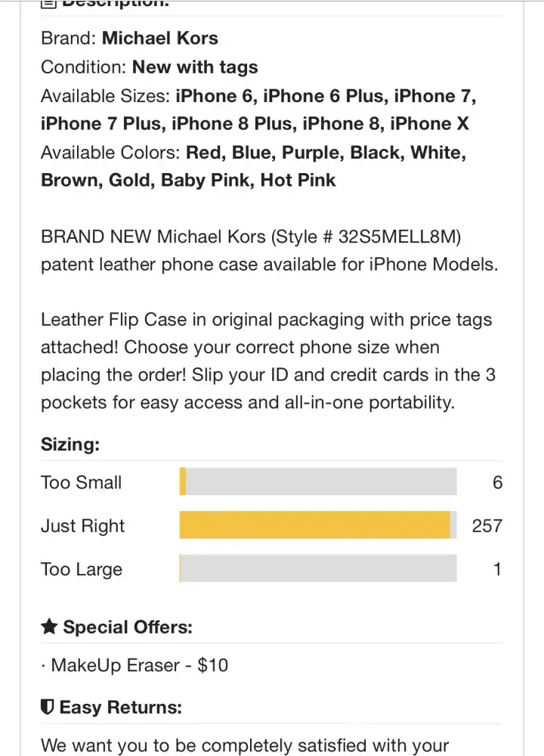Viewport: 544px width, 756px height.
Task: Click the shield icon beside Easy Returns
Action: 48,708
